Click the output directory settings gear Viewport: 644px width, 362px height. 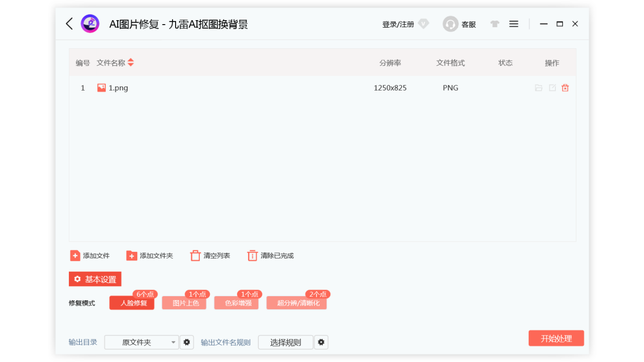187,342
